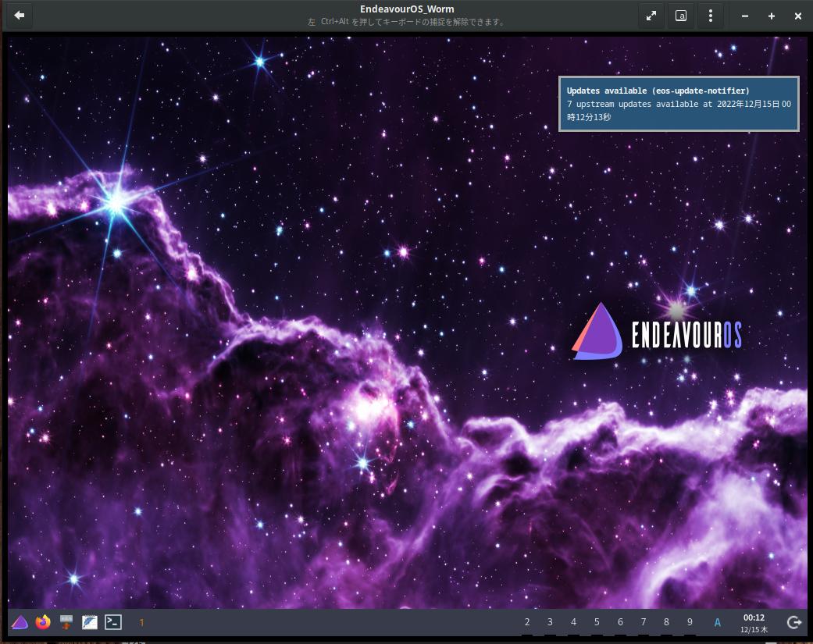Switch to workspace 6

tap(620, 621)
